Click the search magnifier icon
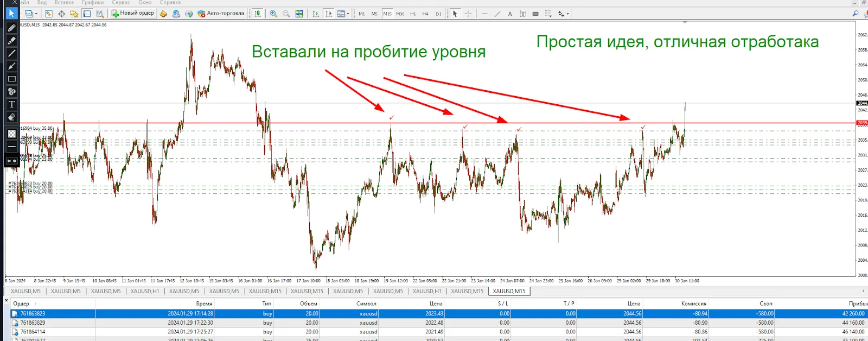The width and height of the screenshot is (868, 341). click(x=856, y=13)
